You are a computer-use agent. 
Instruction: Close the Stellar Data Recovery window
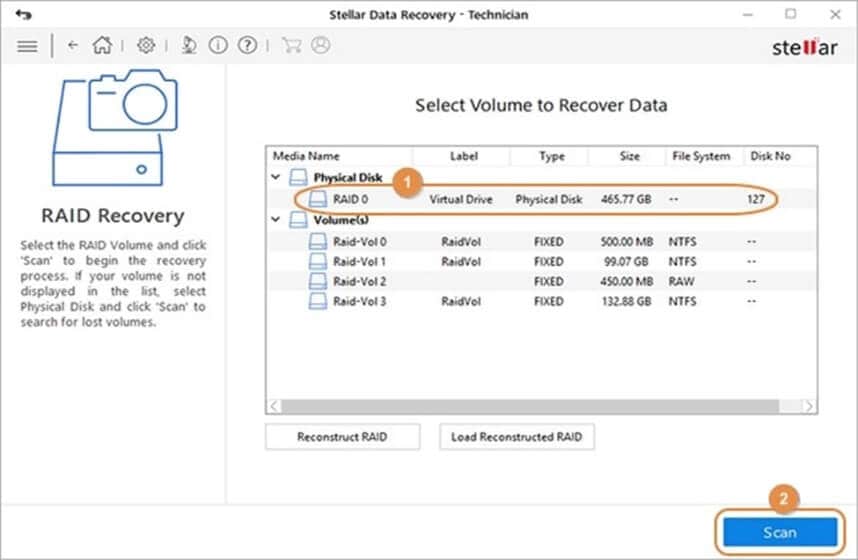pos(835,14)
